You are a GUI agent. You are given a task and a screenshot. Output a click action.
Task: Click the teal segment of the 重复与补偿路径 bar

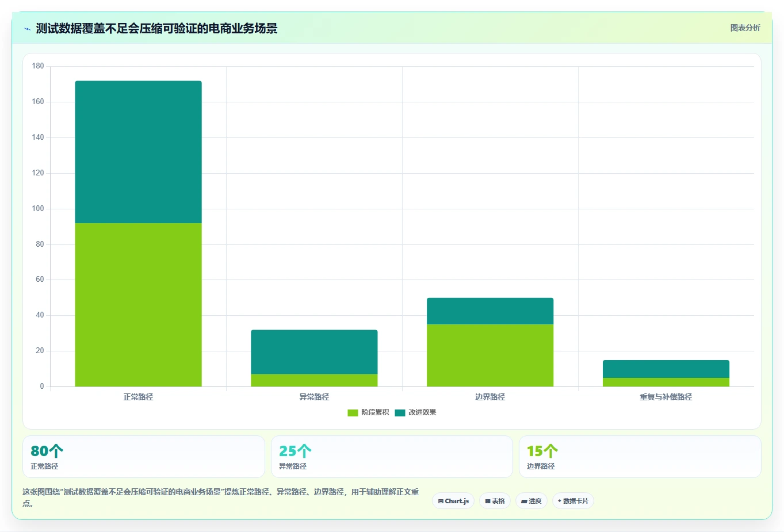(666, 369)
